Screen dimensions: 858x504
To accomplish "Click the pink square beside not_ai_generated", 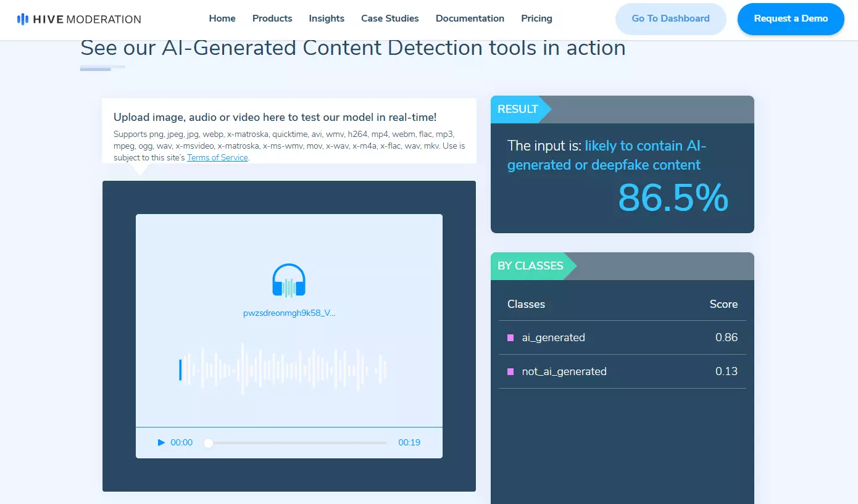I will click(510, 371).
